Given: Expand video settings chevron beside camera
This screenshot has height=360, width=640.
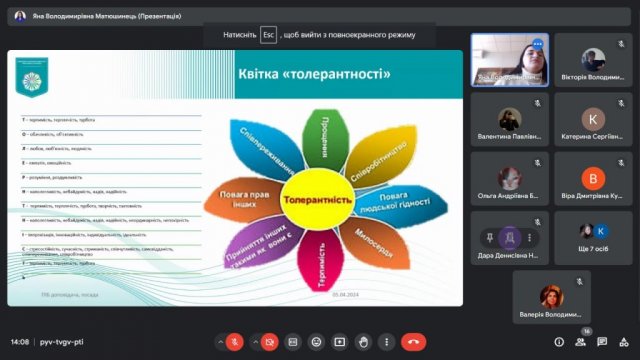Looking at the screenshot, I should [256, 342].
